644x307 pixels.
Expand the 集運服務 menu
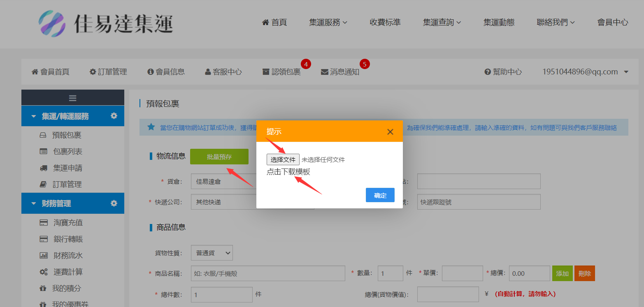pyautogui.click(x=328, y=23)
